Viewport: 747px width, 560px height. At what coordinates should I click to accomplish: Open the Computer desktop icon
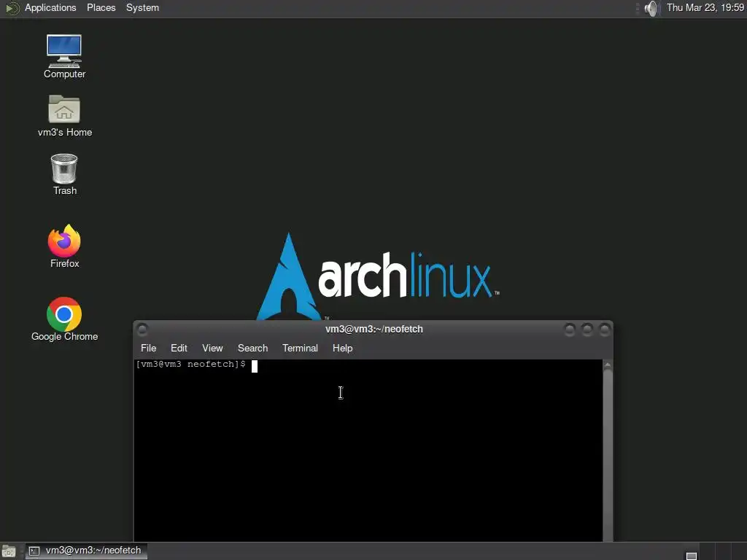pos(64,56)
